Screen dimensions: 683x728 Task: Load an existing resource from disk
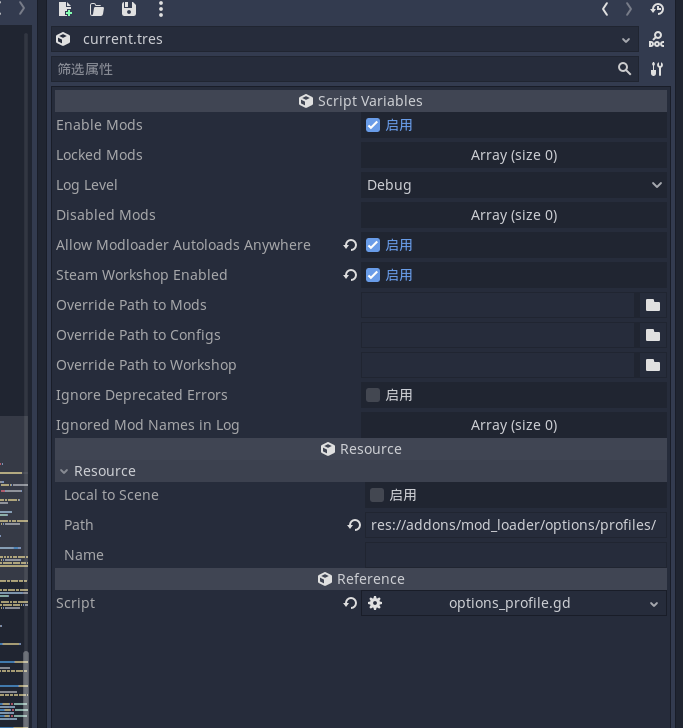(97, 9)
